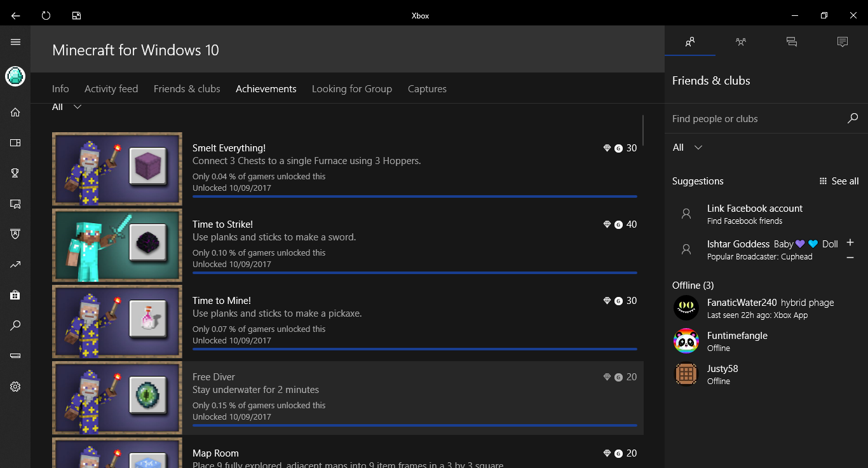Open the Smelt Everything! achievement thumbnail
Screen dimensions: 868x468
(x=117, y=169)
